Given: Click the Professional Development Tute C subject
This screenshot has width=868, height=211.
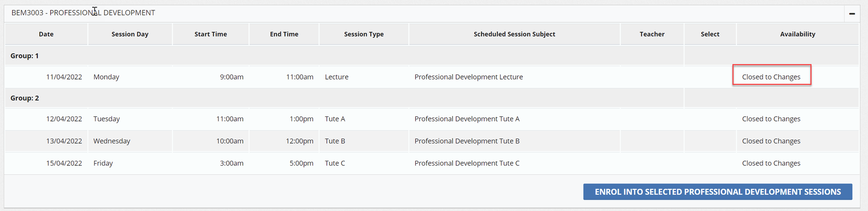Looking at the screenshot, I should pyautogui.click(x=467, y=163).
